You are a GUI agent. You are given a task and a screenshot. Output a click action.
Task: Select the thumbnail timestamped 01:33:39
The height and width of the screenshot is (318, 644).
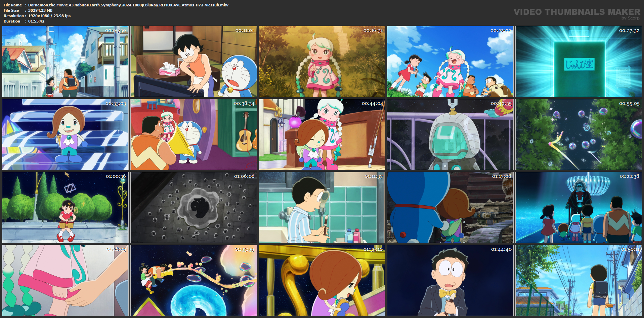(x=194, y=280)
